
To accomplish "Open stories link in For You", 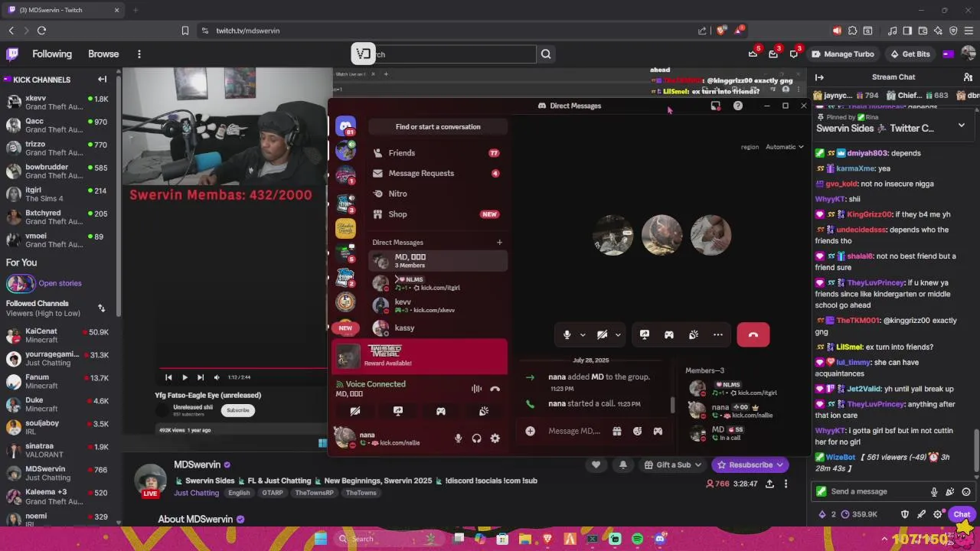I will pyautogui.click(x=60, y=283).
